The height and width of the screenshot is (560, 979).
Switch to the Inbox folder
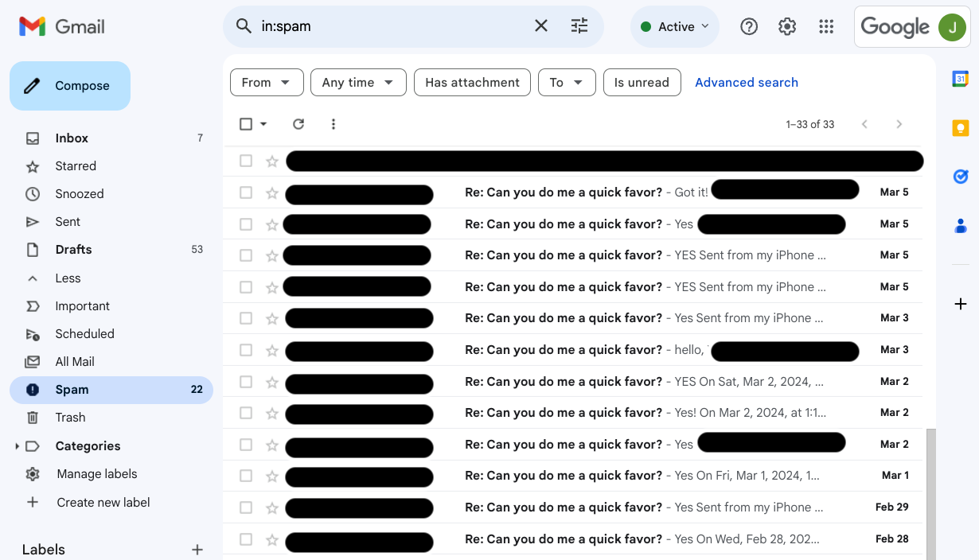pos(72,138)
